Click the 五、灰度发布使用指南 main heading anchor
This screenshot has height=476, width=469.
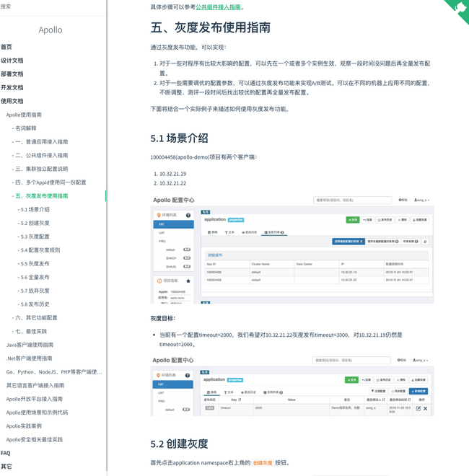tap(210, 28)
